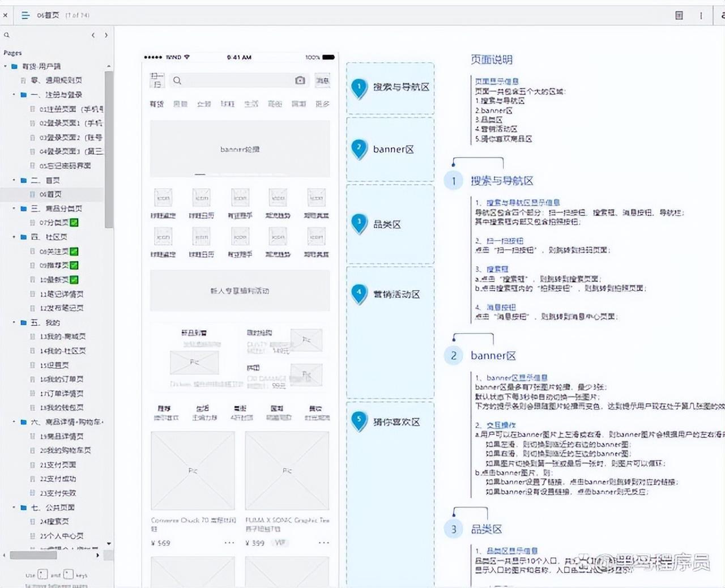Image resolution: width=725 pixels, height=588 pixels.
Task: Click the ellipsis beside the ¥399 price
Action: 323,543
